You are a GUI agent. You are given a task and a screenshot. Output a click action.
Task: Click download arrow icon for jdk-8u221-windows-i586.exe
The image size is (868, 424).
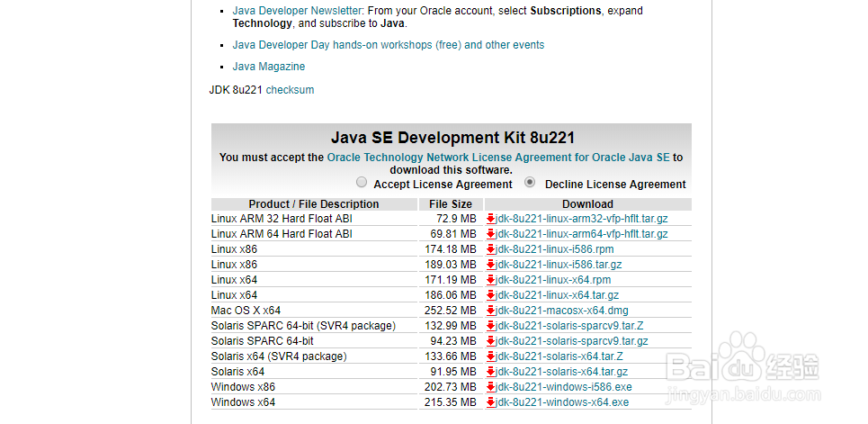[x=490, y=387]
